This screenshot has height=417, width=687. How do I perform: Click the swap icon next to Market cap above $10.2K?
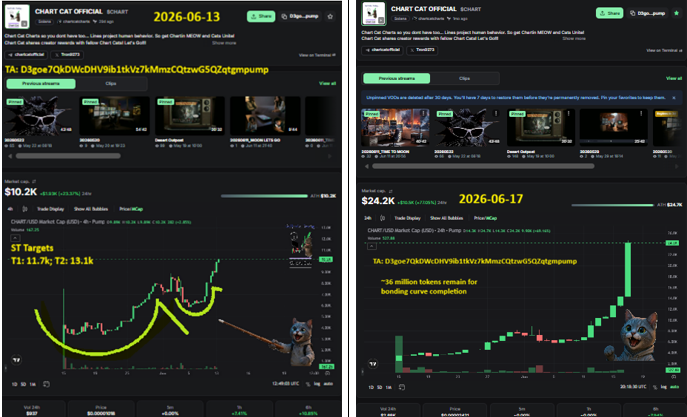click(34, 181)
